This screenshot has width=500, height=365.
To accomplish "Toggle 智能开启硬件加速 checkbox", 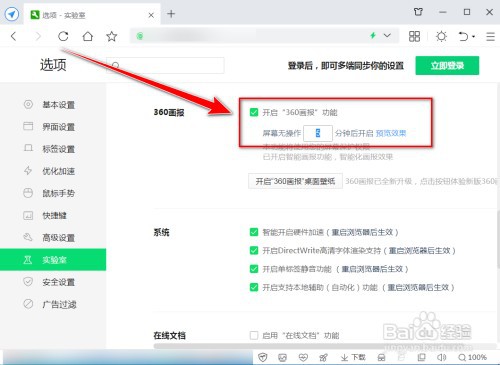I will 254,232.
